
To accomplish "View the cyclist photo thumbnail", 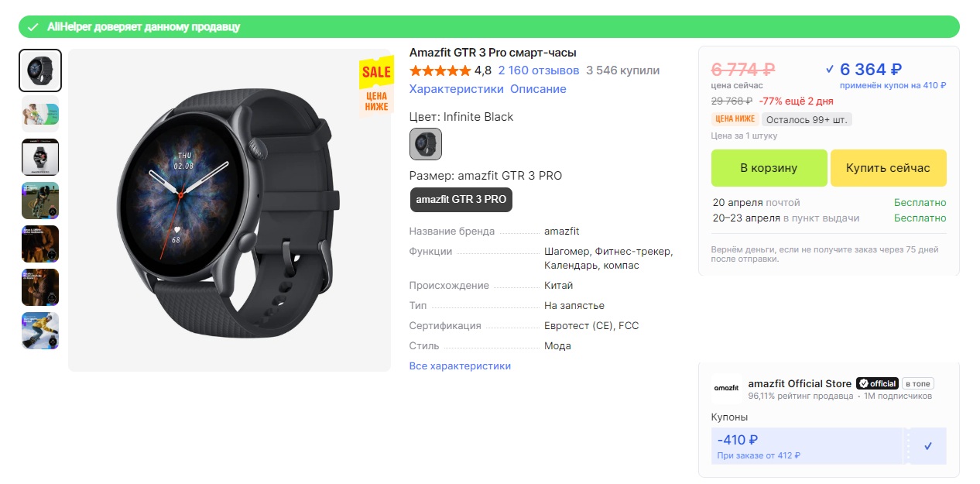I will pos(40,201).
